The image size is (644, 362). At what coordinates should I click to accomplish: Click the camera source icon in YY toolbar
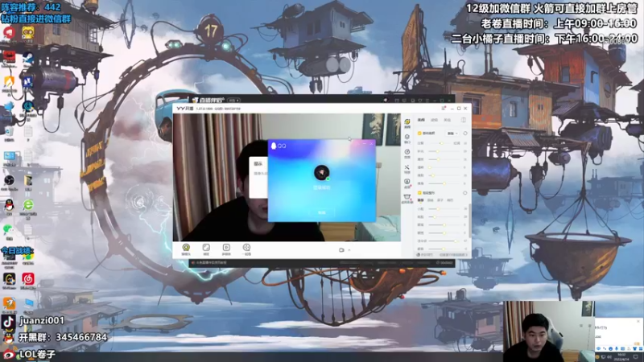[186, 247]
